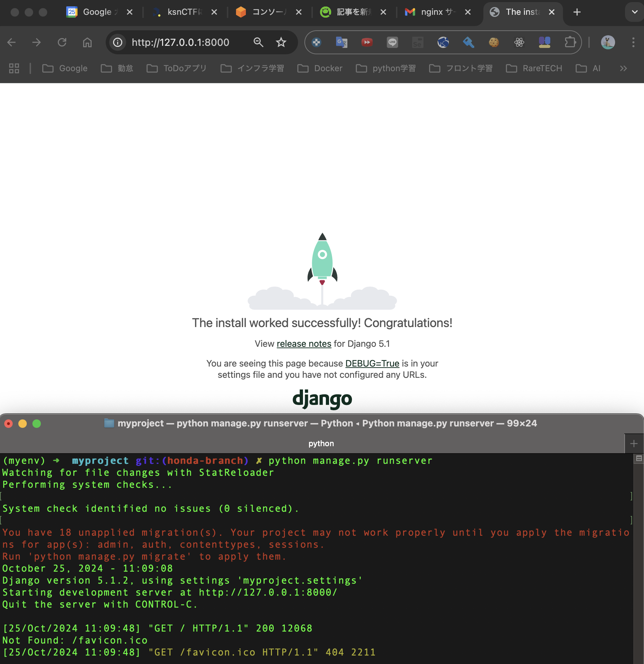Click the Selenium 'Se' extension icon
The image size is (644, 664).
[x=418, y=43]
